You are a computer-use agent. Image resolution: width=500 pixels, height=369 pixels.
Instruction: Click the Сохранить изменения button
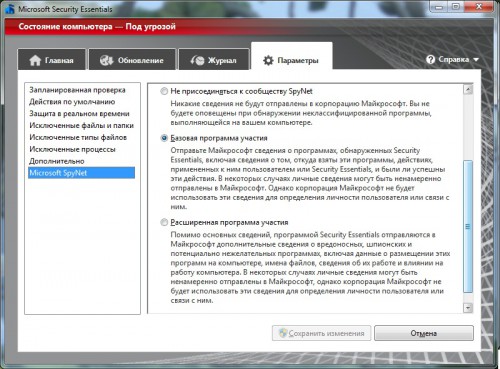click(321, 333)
